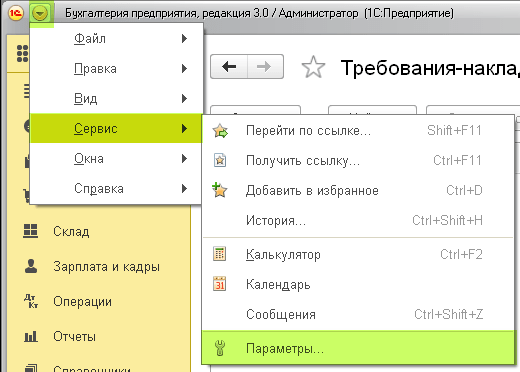Screen dimensions: 520x372
Task: Open the sections grid icon
Action: [22, 53]
